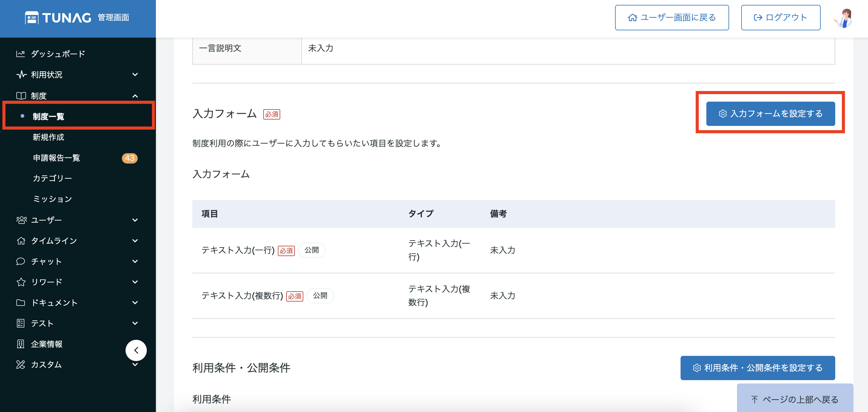Click 管理画面 text in header
The height and width of the screenshot is (412, 868).
click(x=113, y=18)
